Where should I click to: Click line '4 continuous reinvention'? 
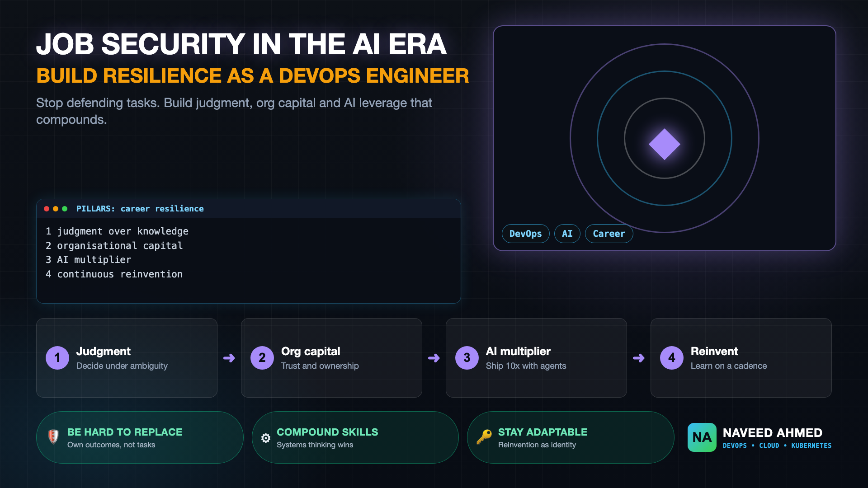[114, 274]
